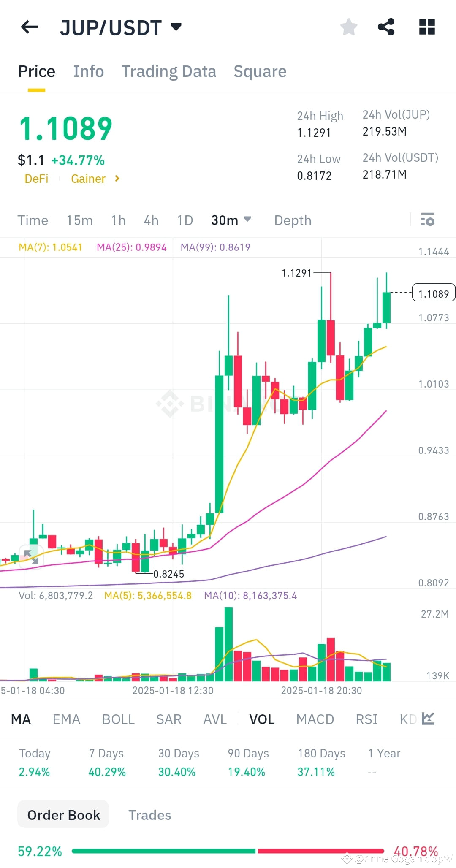Open the DeFi category link
Viewport: 456px width, 868px height.
pos(36,179)
